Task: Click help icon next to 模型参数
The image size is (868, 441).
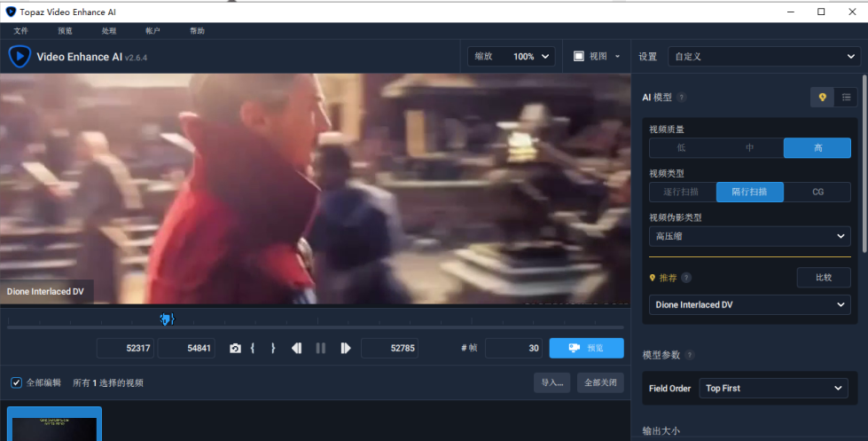Action: tap(690, 355)
